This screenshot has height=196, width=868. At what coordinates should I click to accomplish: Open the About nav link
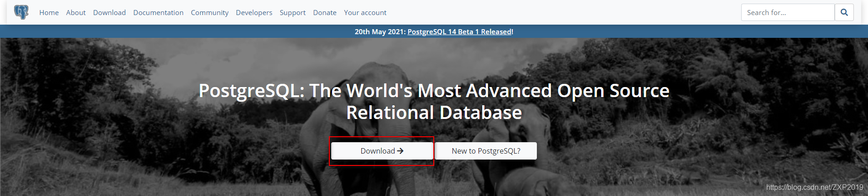pyautogui.click(x=76, y=13)
